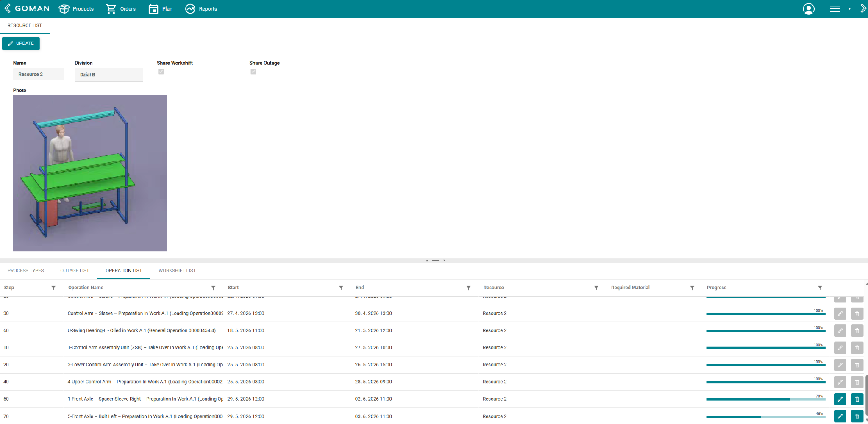Image resolution: width=868 pixels, height=424 pixels.
Task: Filter the Resource column
Action: pos(596,288)
